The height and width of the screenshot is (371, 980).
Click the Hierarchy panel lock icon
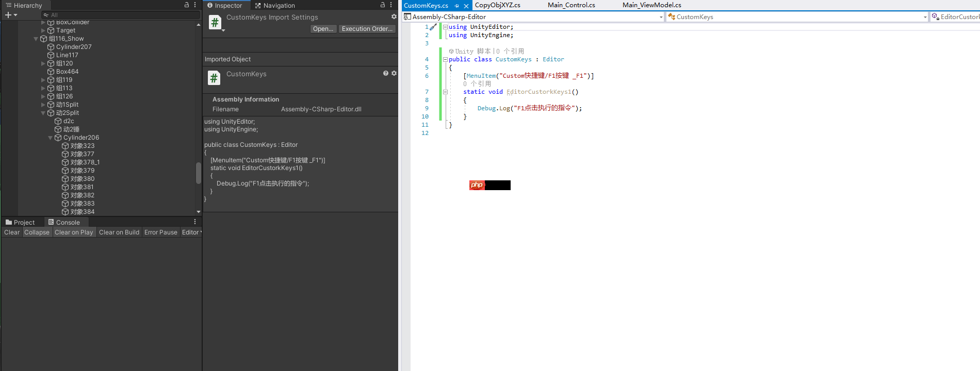pyautogui.click(x=187, y=5)
